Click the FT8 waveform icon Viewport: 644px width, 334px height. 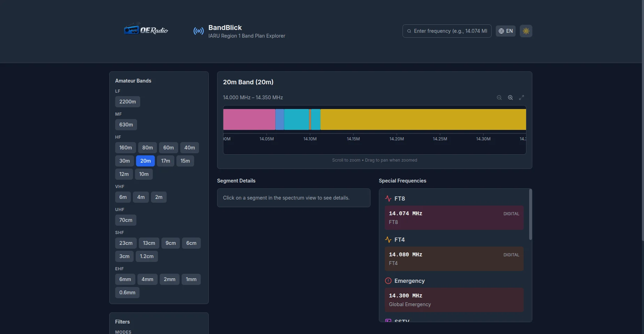click(x=388, y=199)
